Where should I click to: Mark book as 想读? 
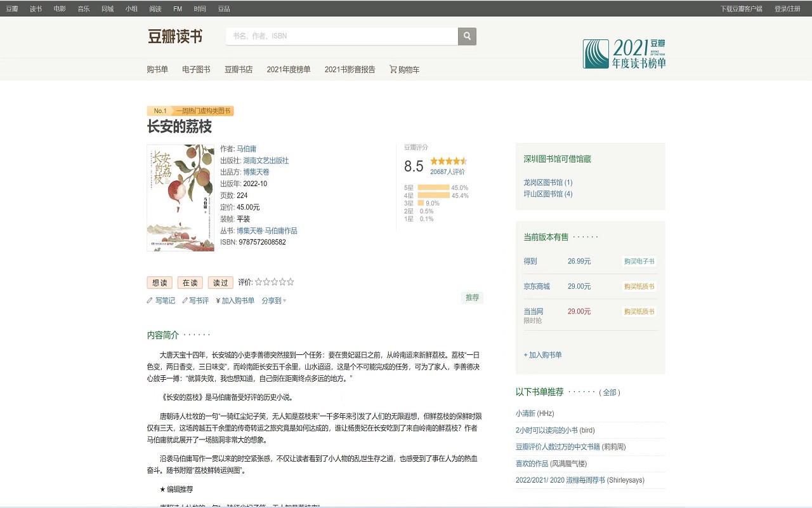(x=160, y=283)
